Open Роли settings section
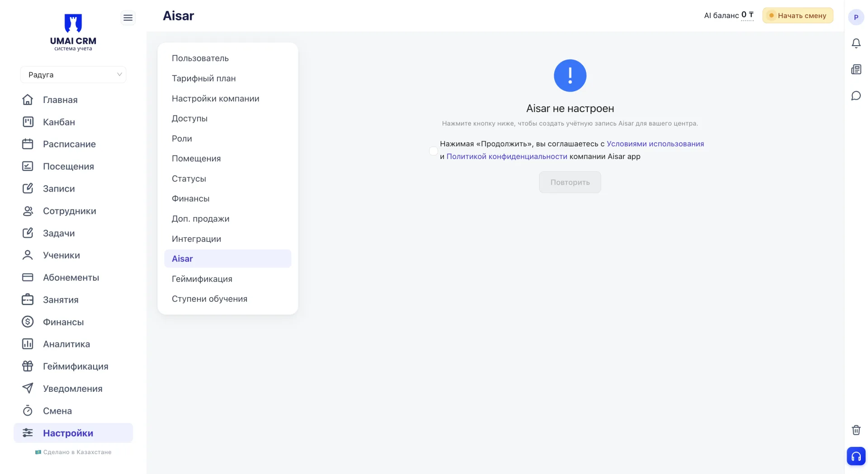This screenshot has width=868, height=474. [x=228, y=138]
